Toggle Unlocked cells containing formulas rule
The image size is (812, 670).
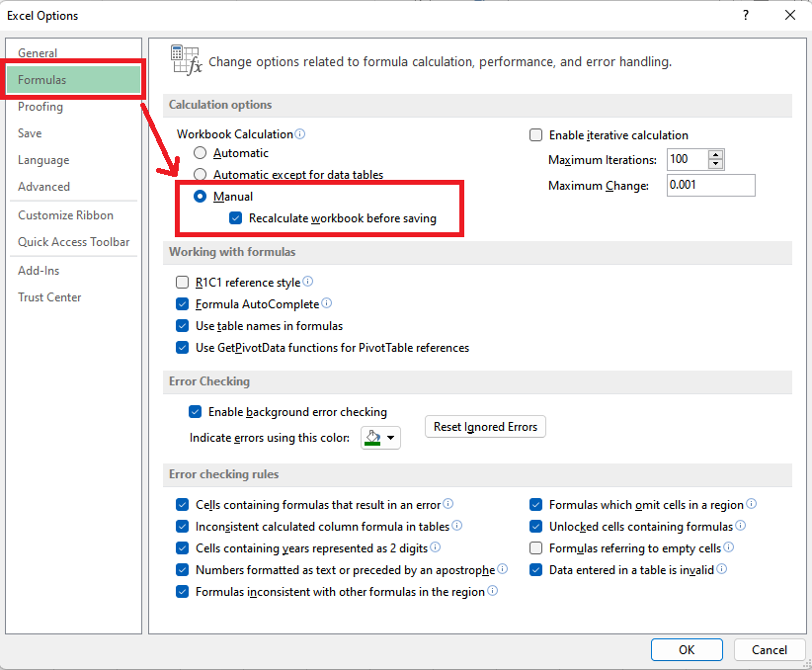(x=536, y=527)
